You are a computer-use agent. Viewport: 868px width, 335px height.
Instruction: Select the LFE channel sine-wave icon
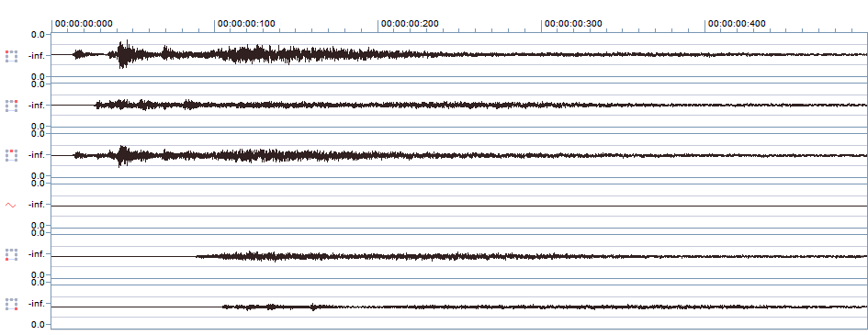point(11,205)
